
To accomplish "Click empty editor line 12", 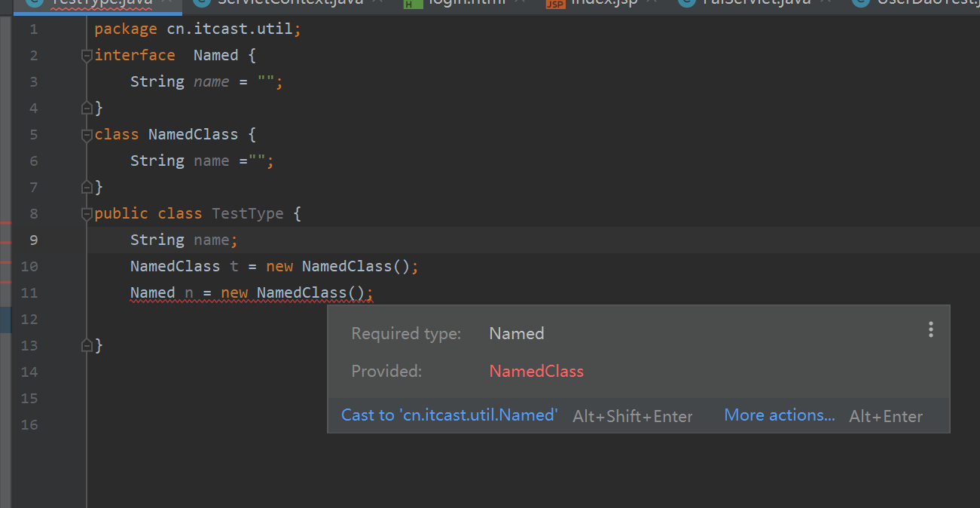I will pos(226,319).
